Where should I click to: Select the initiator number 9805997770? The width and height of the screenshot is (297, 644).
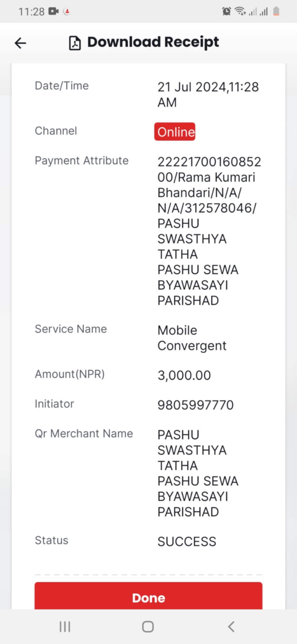195,405
